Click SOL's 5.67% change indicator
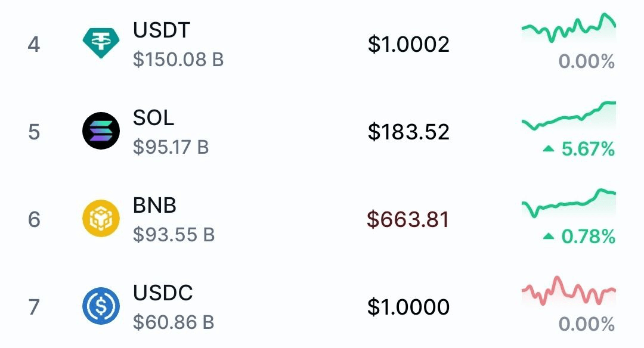The width and height of the screenshot is (644, 348). 578,148
